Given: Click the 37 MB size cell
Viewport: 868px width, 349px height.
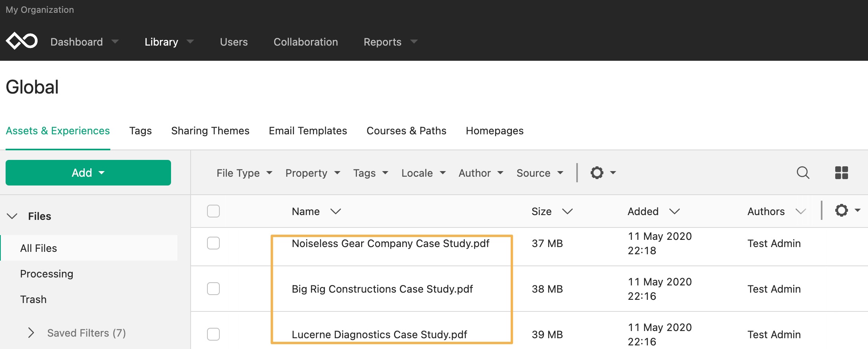Looking at the screenshot, I should [547, 243].
